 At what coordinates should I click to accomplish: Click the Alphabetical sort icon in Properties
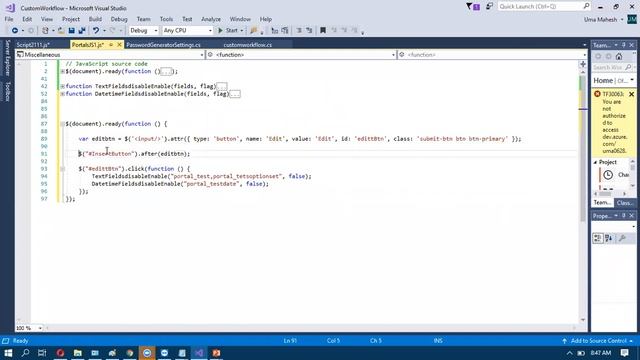(609, 238)
